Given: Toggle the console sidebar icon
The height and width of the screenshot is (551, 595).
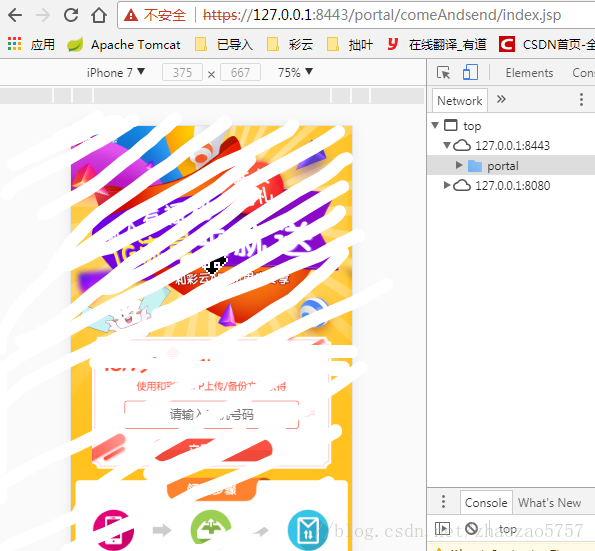Looking at the screenshot, I should (x=442, y=528).
